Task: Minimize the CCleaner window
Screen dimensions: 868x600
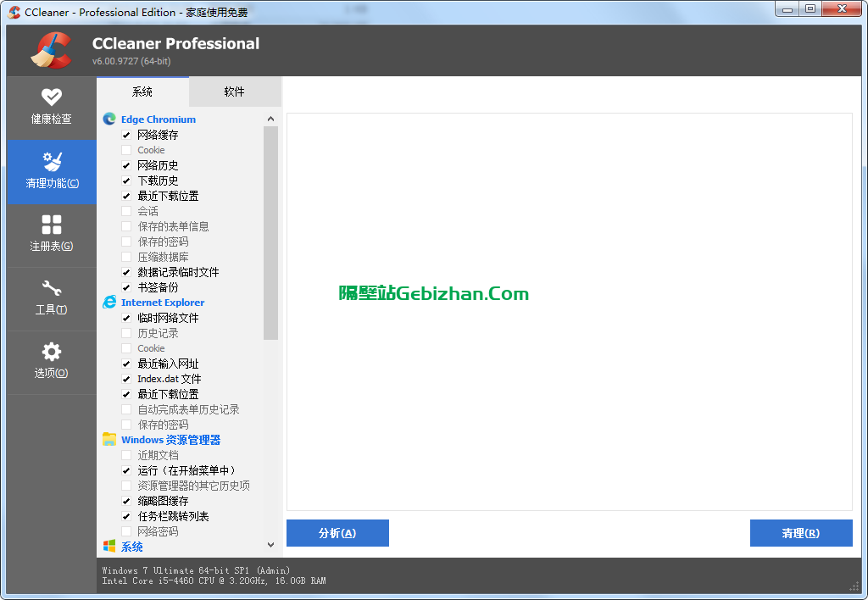Action: tap(787, 8)
